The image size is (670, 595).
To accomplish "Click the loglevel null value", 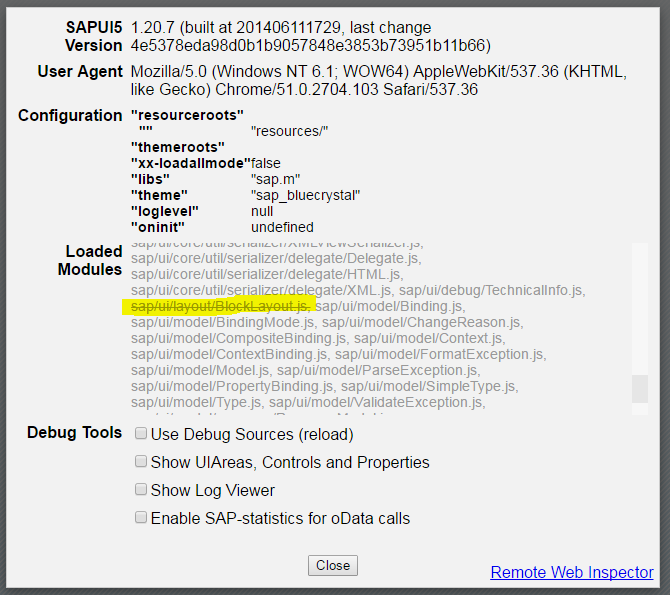I will point(262,211).
